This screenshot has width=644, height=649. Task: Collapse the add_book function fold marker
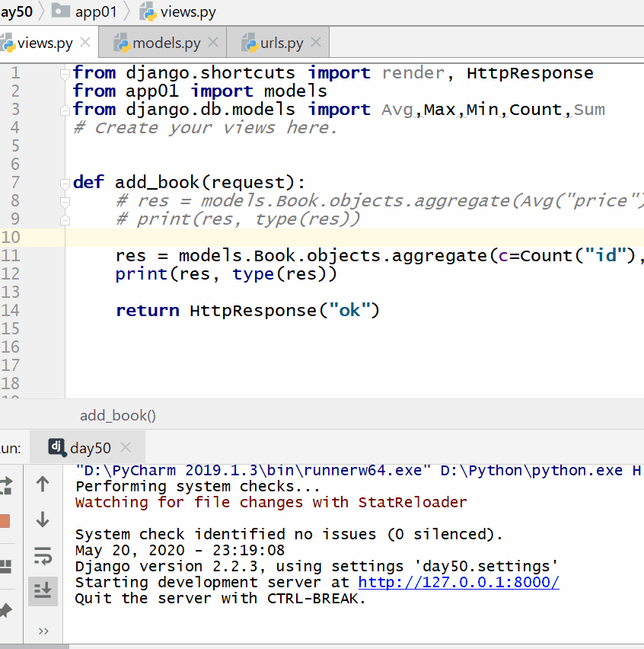point(65,183)
